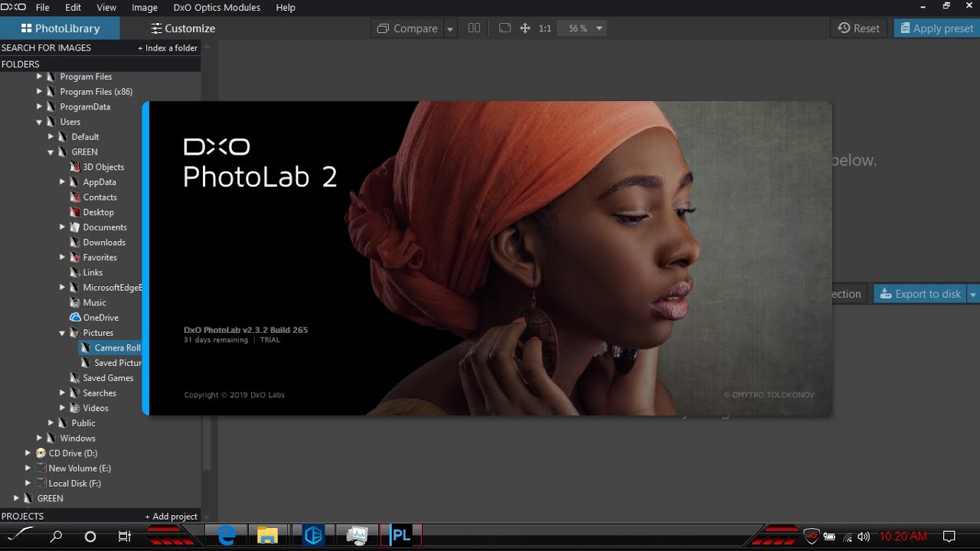The image size is (980, 551).
Task: Launch Microsoft Edge from taskbar
Action: pyautogui.click(x=227, y=536)
